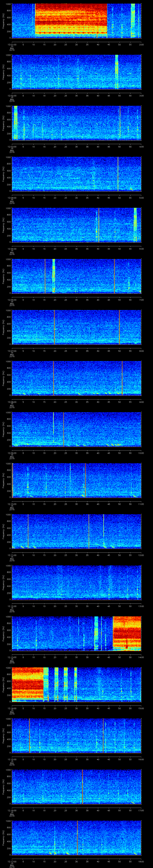This screenshot has width=153, height=868.
Task: Click the Frequency (Hz) axis label of 12:01:00 panel
Action: 3,21
